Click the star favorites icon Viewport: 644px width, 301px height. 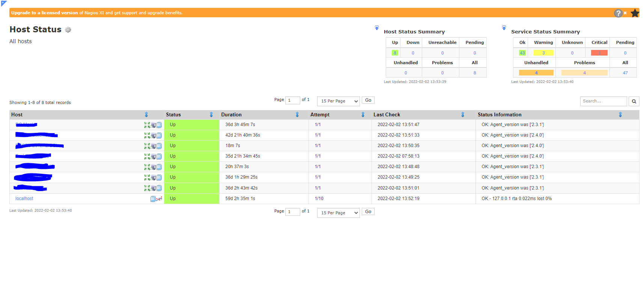[635, 13]
